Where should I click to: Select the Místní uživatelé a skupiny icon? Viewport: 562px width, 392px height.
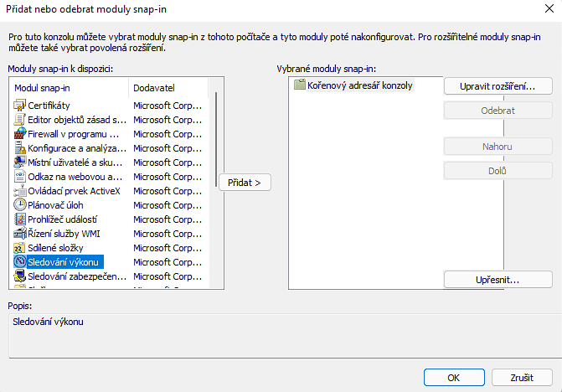[x=20, y=162]
